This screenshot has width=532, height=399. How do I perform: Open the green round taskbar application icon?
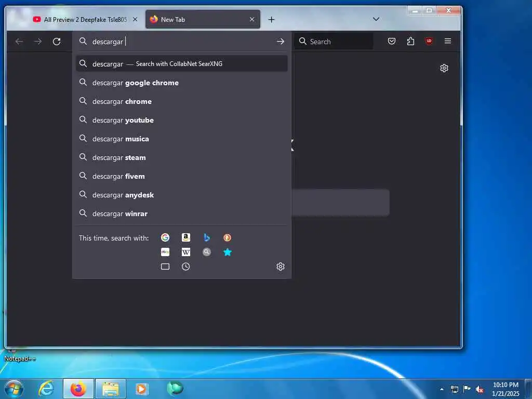click(175, 388)
